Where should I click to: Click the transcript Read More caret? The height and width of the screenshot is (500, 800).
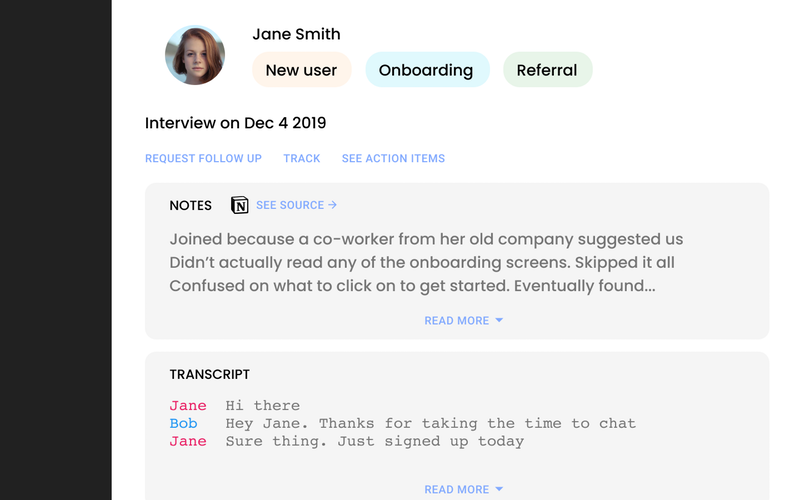(x=499, y=489)
